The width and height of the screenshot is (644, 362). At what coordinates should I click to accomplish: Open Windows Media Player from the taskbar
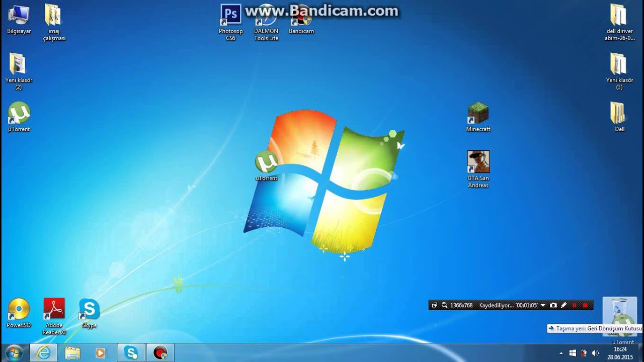tap(101, 353)
